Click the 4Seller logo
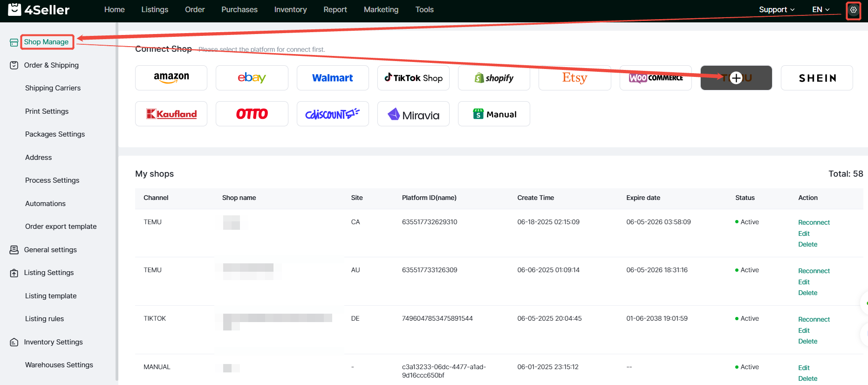Image resolution: width=868 pixels, height=385 pixels. (39, 9)
